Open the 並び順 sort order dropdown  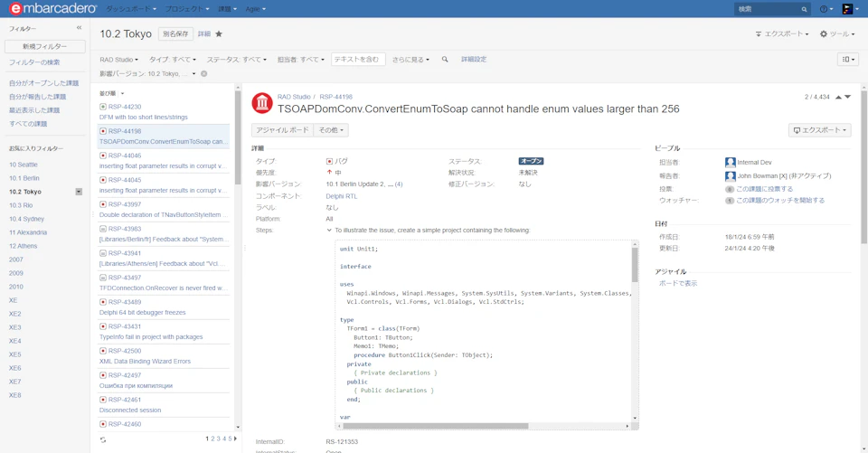click(x=112, y=94)
